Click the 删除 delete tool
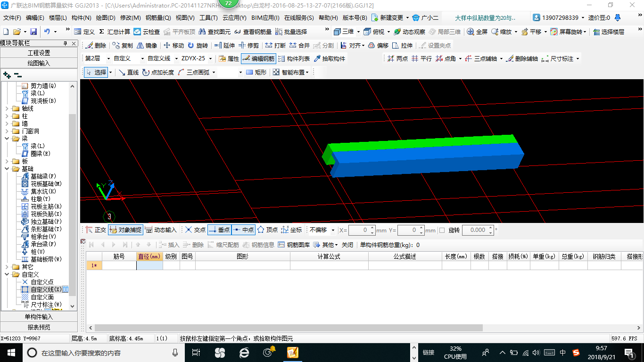The height and width of the screenshot is (362, 644). click(x=96, y=46)
